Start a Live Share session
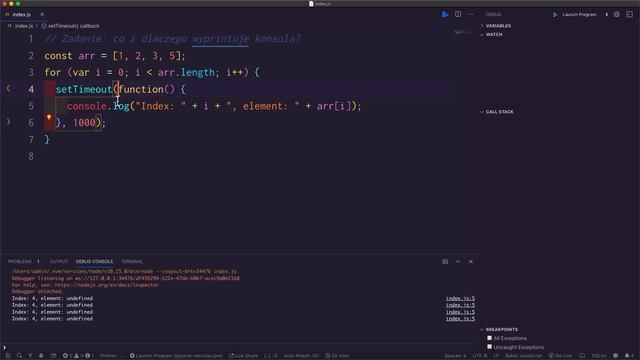Viewport: 640px width, 360px height. tap(244, 356)
